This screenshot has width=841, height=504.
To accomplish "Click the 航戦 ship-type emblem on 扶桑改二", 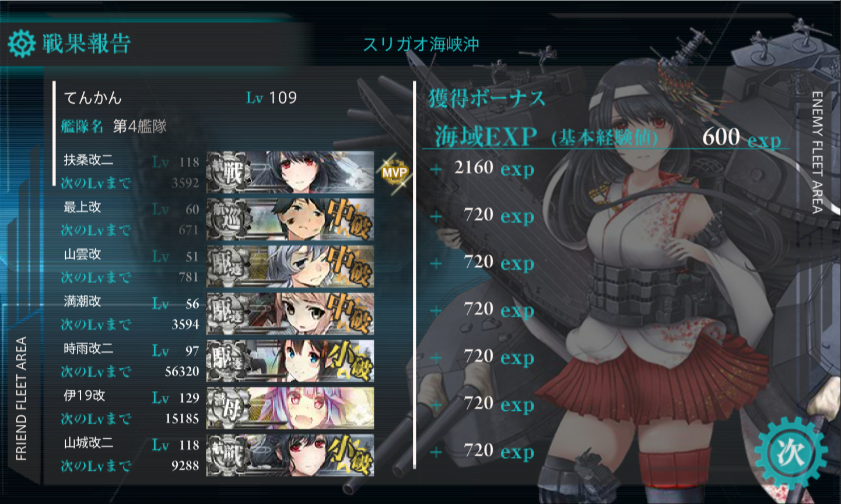I will pos(228,172).
